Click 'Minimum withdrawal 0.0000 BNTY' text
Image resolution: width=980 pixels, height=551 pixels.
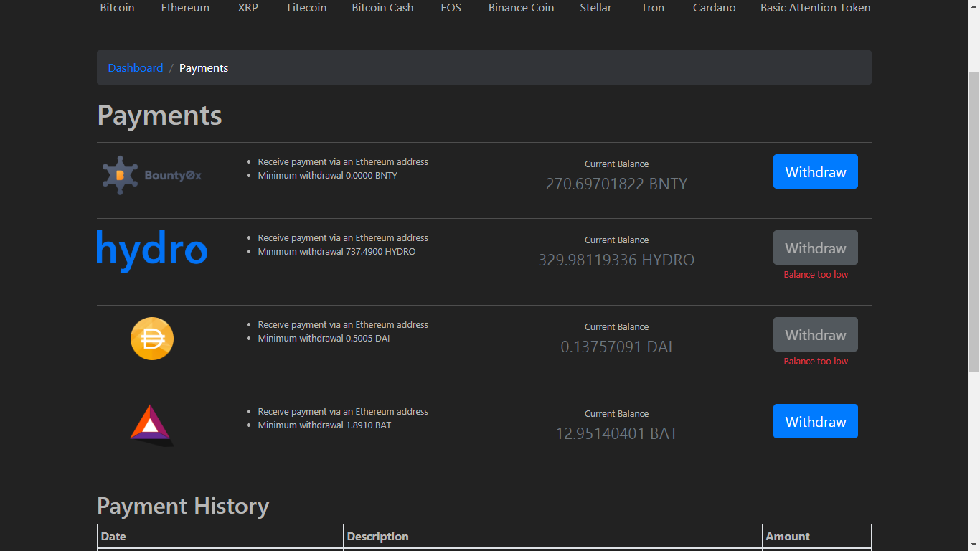pos(328,176)
